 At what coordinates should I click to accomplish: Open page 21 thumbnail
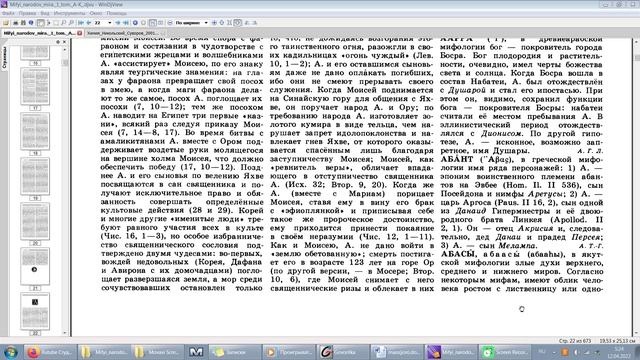(x=35, y=266)
